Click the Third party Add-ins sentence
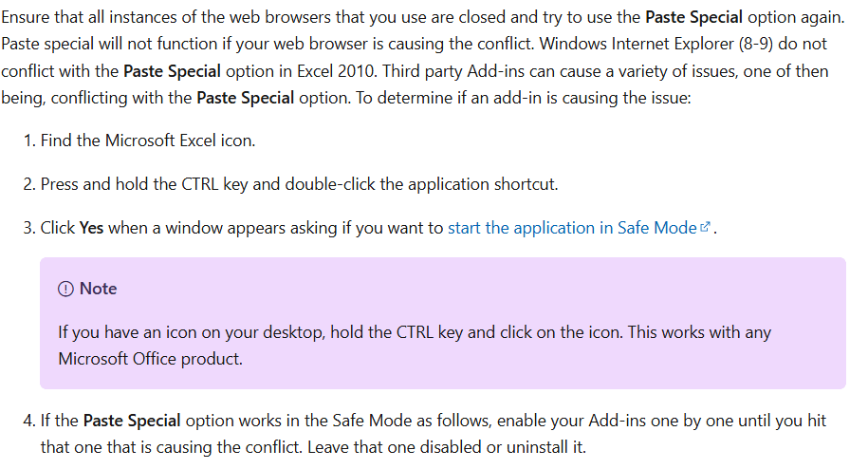This screenshot has width=868, height=469. point(605,71)
